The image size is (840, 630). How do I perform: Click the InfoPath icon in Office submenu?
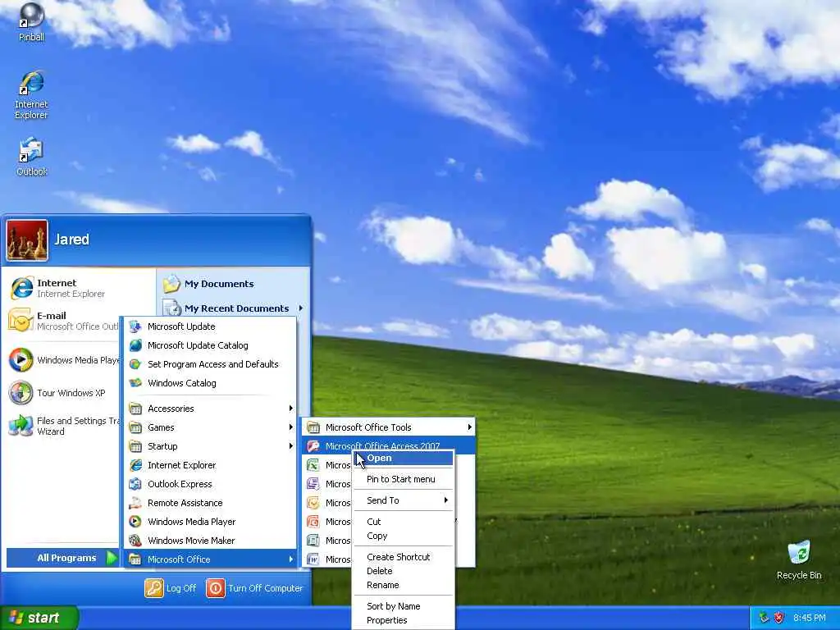(313, 484)
